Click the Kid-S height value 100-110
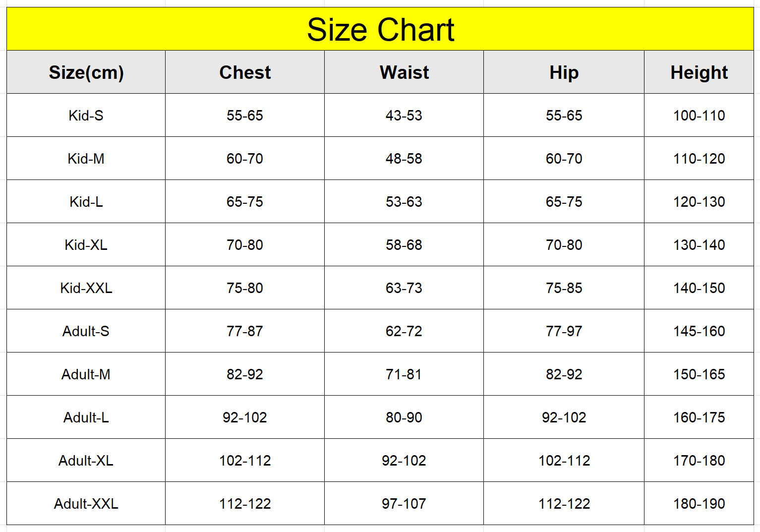The width and height of the screenshot is (760, 532). pos(699,115)
